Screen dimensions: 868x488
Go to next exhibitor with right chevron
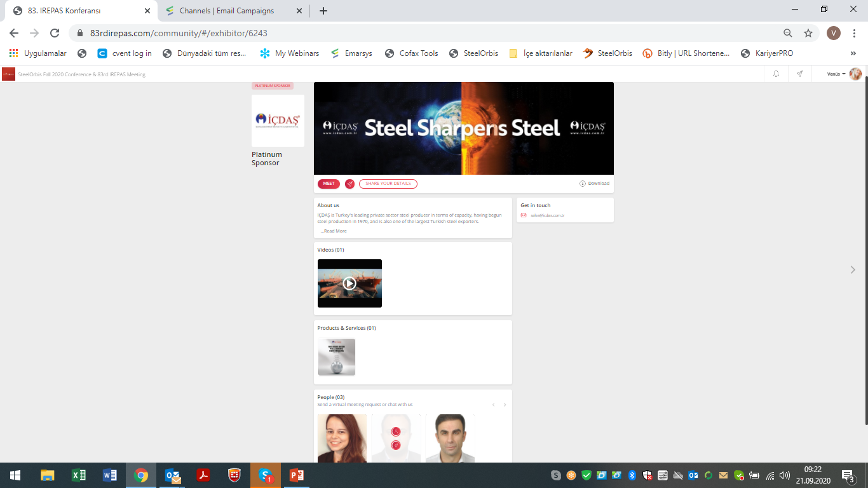853,270
